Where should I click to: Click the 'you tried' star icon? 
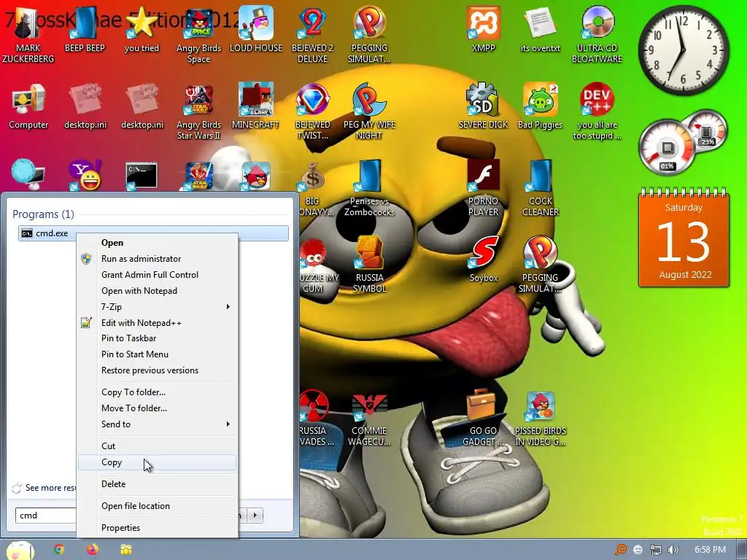(142, 29)
